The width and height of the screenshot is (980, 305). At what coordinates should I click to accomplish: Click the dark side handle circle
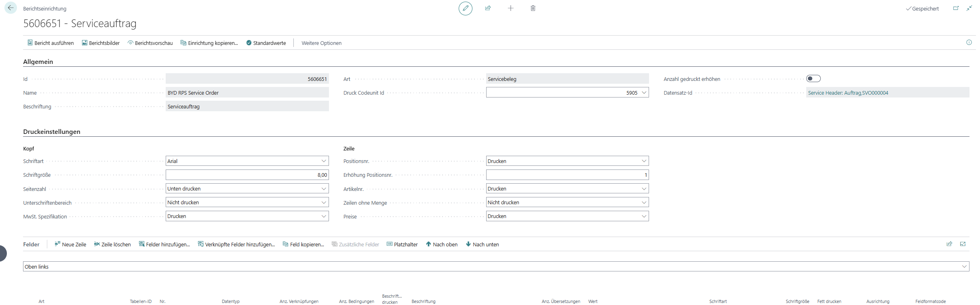point(3,254)
